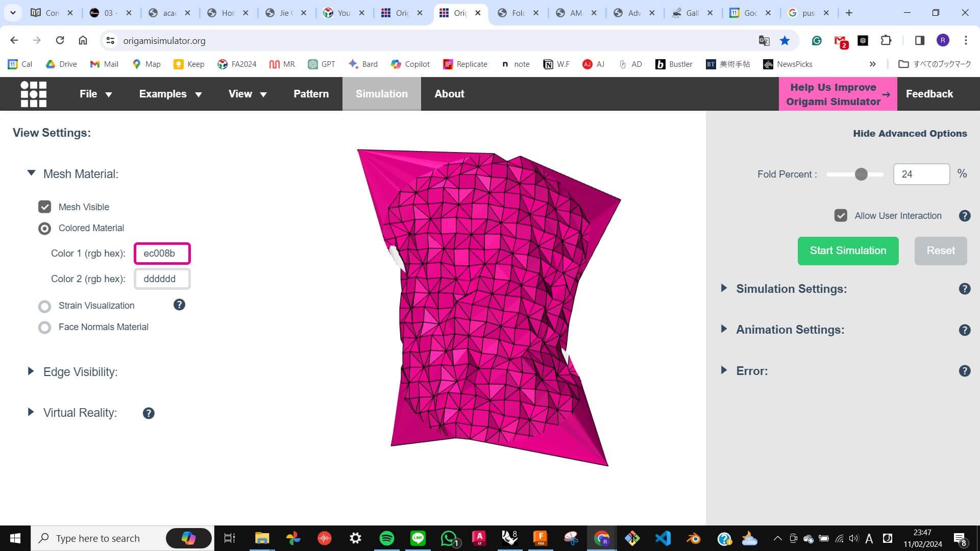The image size is (980, 551).
Task: Open a new browser tab
Action: (x=849, y=13)
